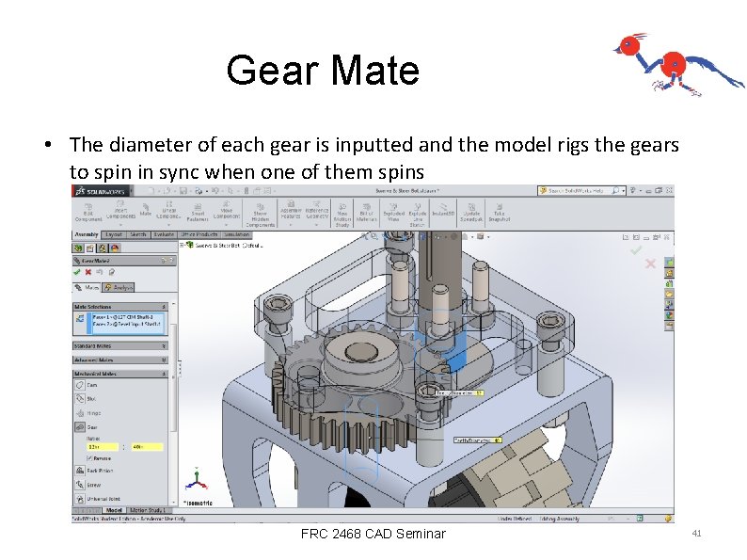Toggle the Reverse checkbox
Screen dimensions: 747x560
(89, 458)
